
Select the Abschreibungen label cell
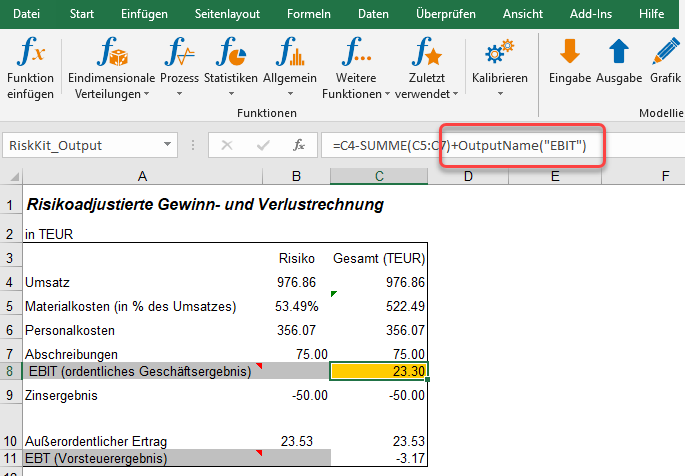pyautogui.click(x=142, y=353)
